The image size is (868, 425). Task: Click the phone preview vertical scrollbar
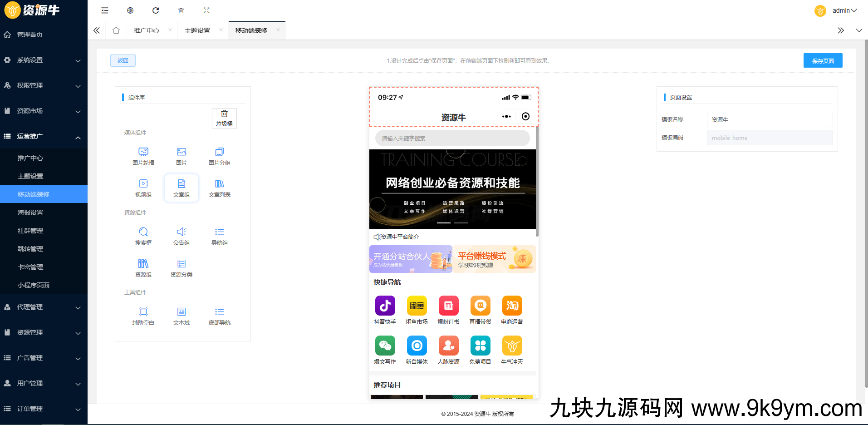click(537, 182)
